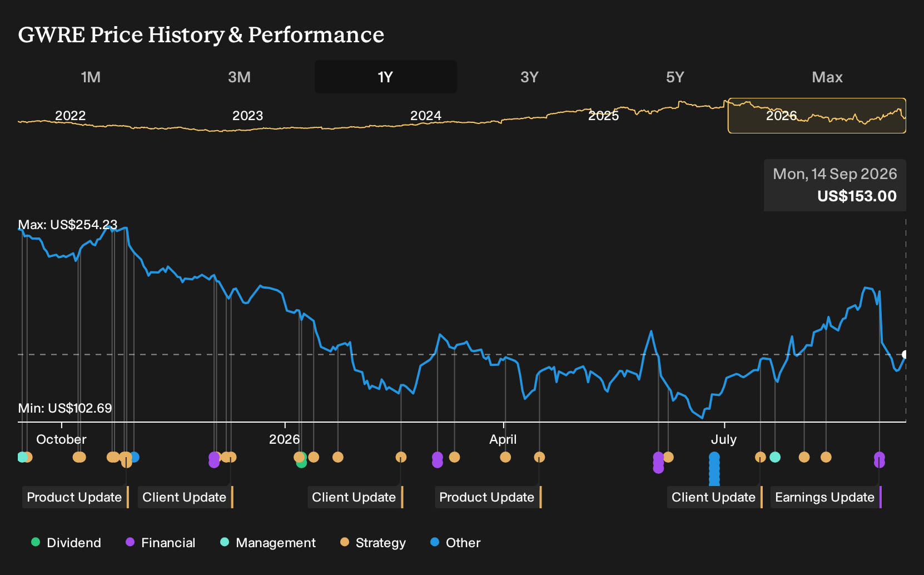Choose the 1Y time range tab
The image size is (924, 575).
[386, 77]
